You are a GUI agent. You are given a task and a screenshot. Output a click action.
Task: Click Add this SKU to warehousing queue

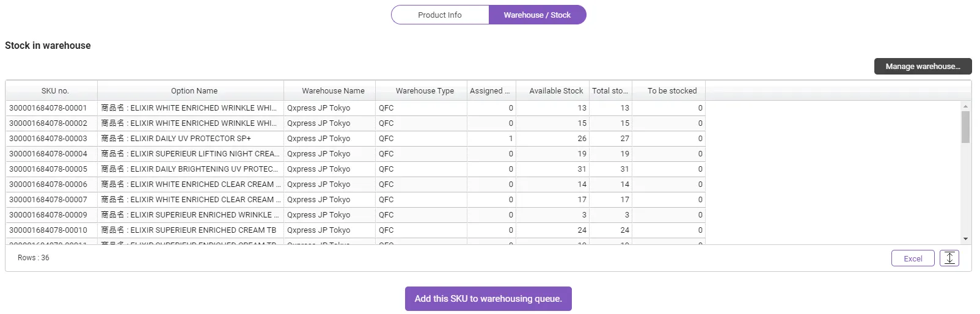click(488, 299)
